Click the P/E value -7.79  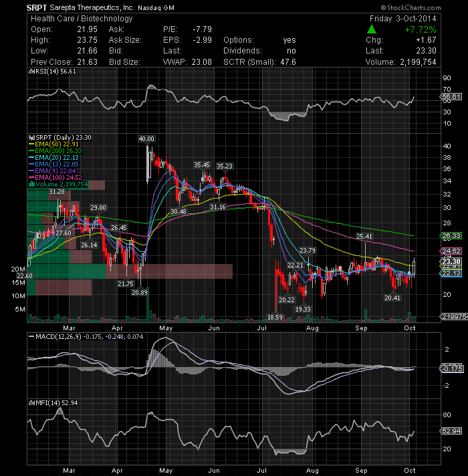[202, 29]
